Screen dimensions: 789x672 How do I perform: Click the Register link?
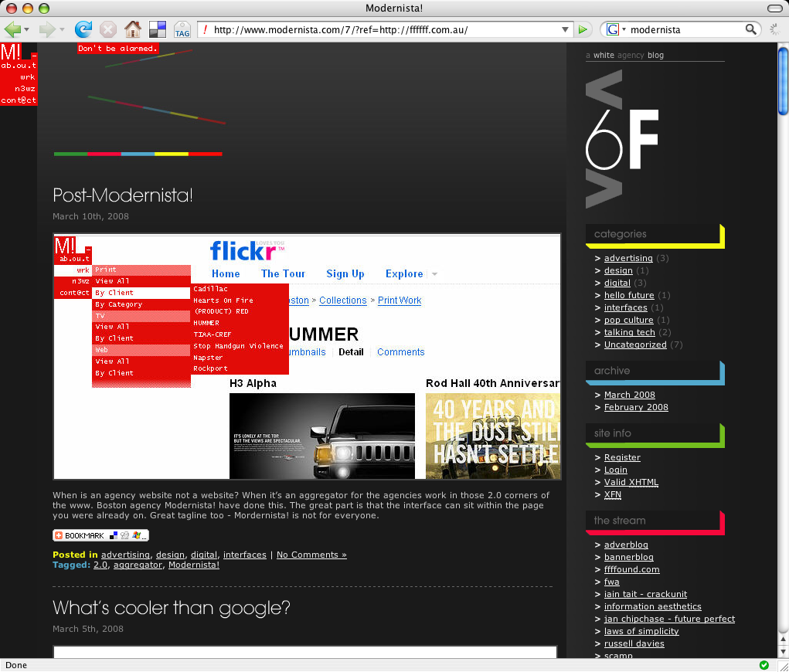622,457
